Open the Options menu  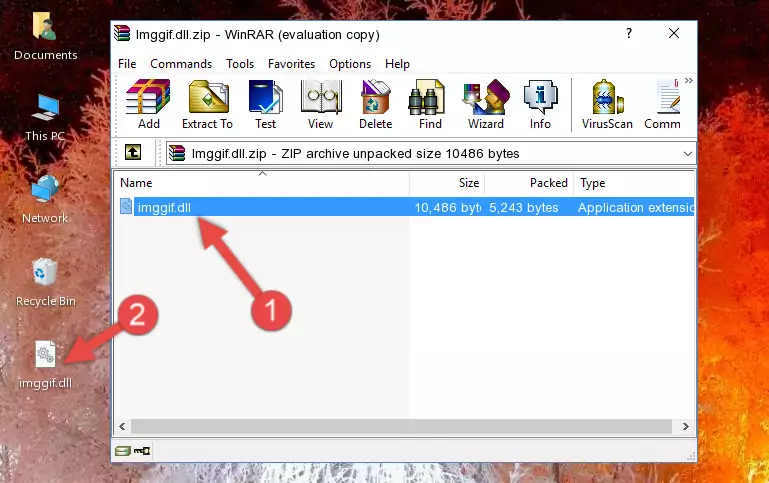coord(350,64)
